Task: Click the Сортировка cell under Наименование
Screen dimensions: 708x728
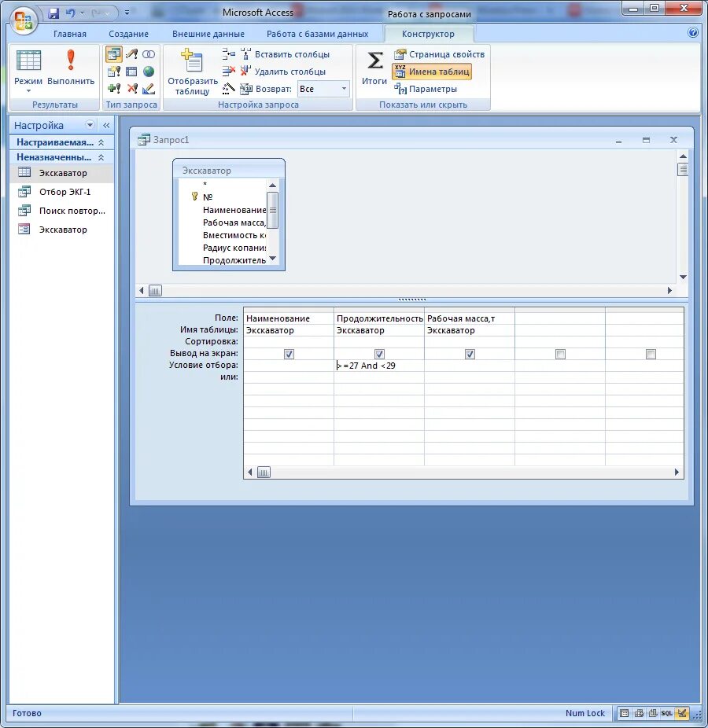Action: (289, 342)
